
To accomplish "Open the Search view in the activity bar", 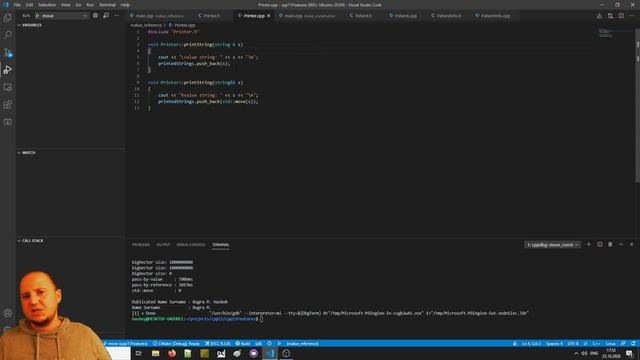I will [x=7, y=35].
